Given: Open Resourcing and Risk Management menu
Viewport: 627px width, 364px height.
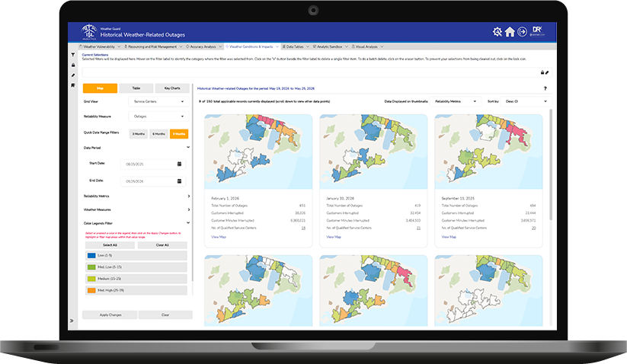Looking at the screenshot, I should [x=153, y=46].
